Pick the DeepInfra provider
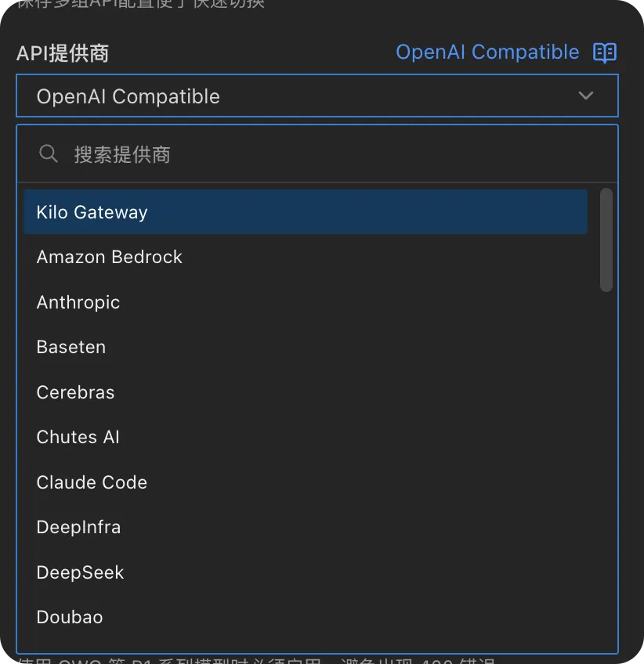This screenshot has width=644, height=664. point(79,527)
